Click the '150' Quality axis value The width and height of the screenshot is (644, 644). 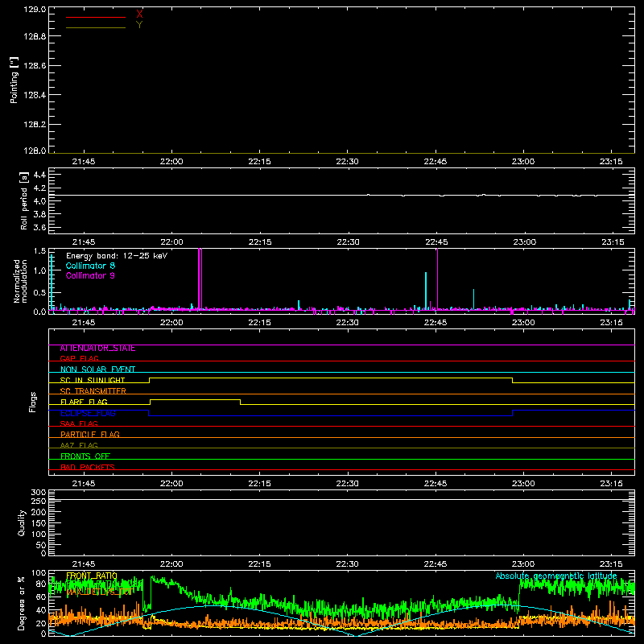coord(39,523)
